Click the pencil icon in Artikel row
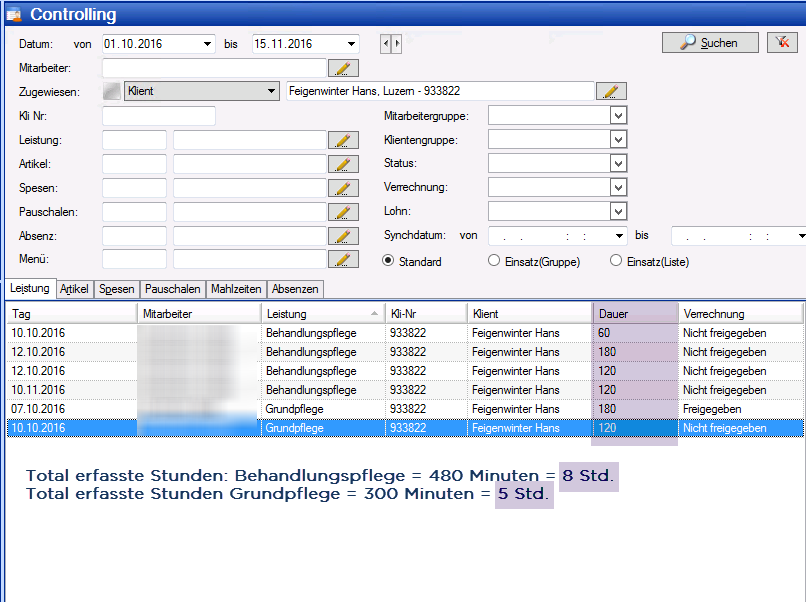Image resolution: width=806 pixels, height=602 pixels. (x=343, y=164)
